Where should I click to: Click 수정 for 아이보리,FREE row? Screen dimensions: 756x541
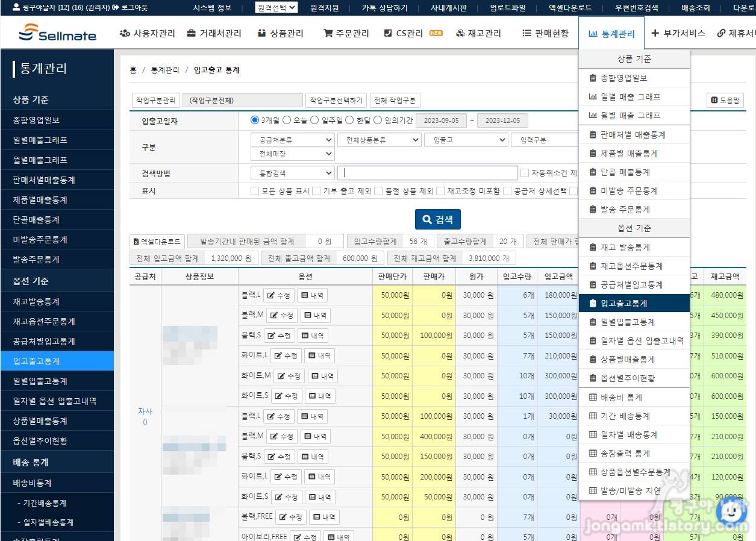pos(305,537)
